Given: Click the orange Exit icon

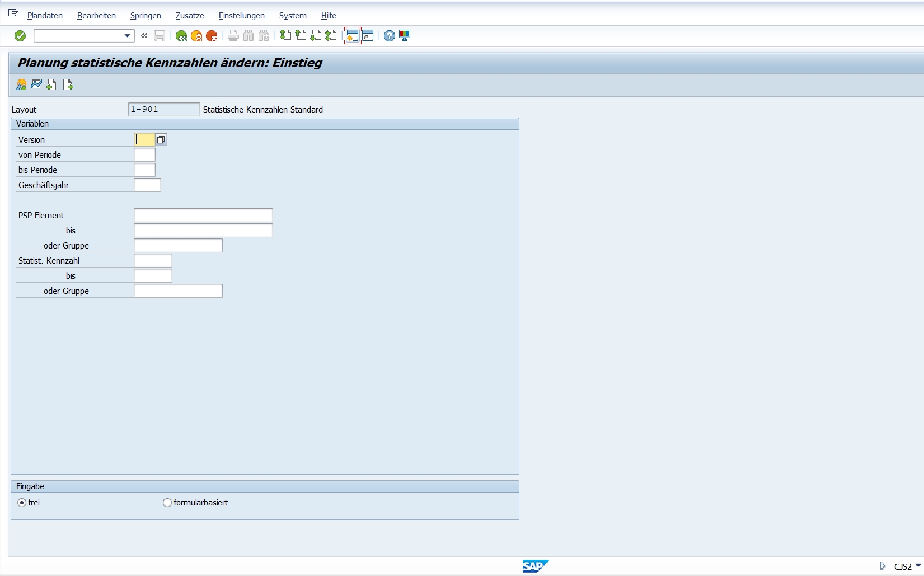Looking at the screenshot, I should pos(196,36).
